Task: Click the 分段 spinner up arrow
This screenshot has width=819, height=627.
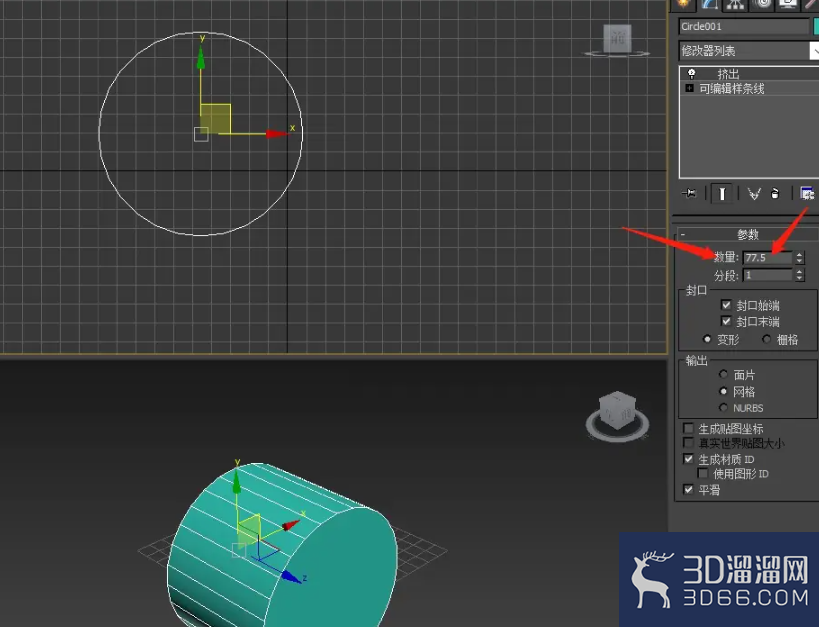Action: pyautogui.click(x=799, y=272)
